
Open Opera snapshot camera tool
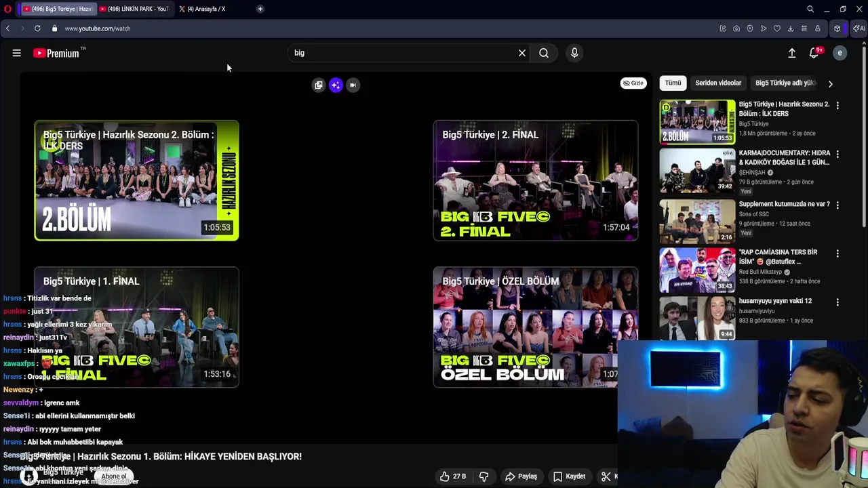click(x=736, y=28)
